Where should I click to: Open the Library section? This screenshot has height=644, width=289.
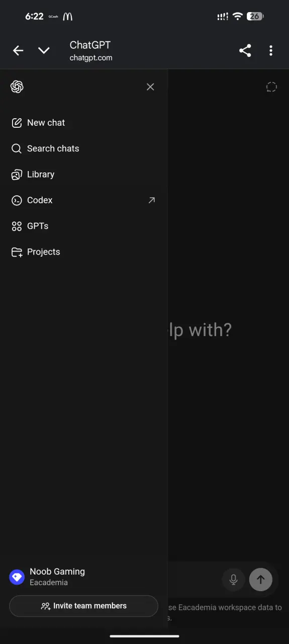[x=83, y=175]
